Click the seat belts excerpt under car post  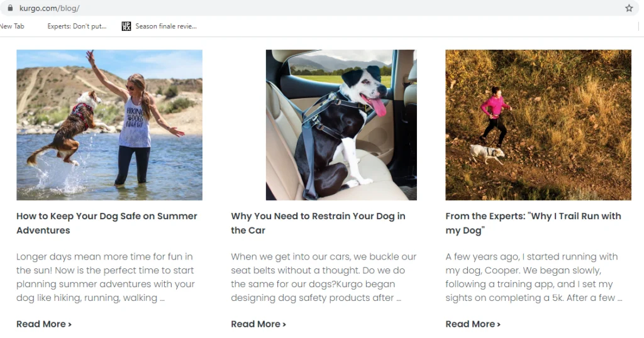point(324,277)
